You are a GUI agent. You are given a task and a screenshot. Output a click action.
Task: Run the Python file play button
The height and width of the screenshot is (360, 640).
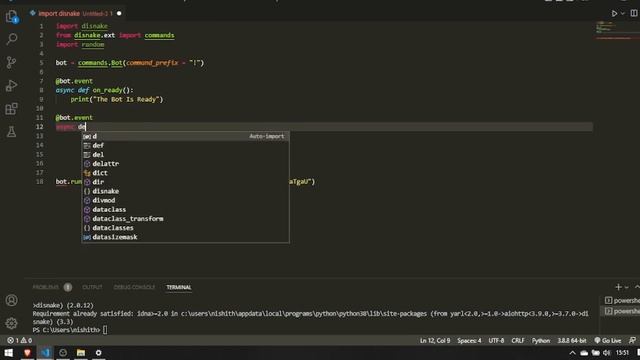pos(614,13)
